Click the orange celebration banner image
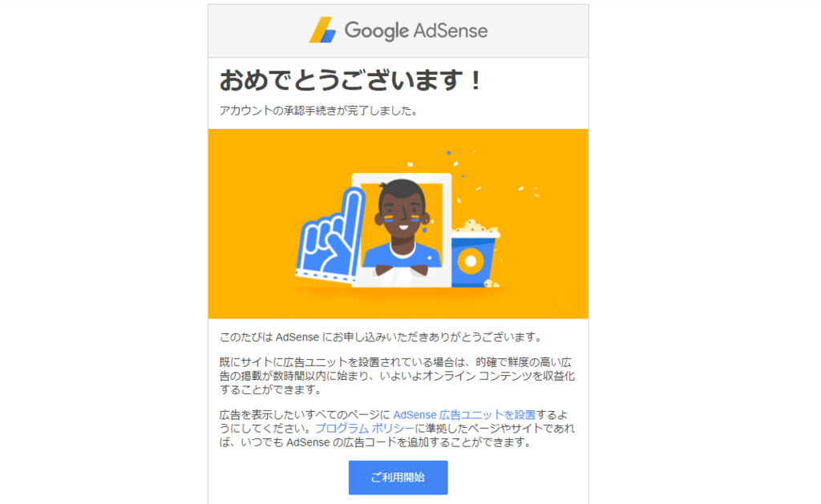Viewport: 821px width, 504px height. pyautogui.click(x=398, y=224)
